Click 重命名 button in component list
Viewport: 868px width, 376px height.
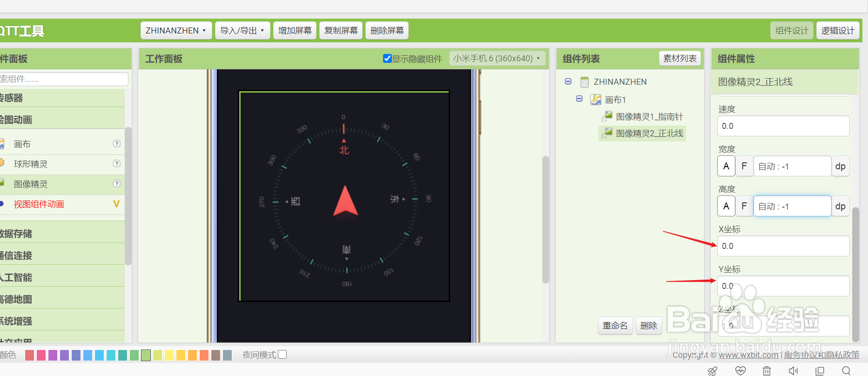pos(615,325)
